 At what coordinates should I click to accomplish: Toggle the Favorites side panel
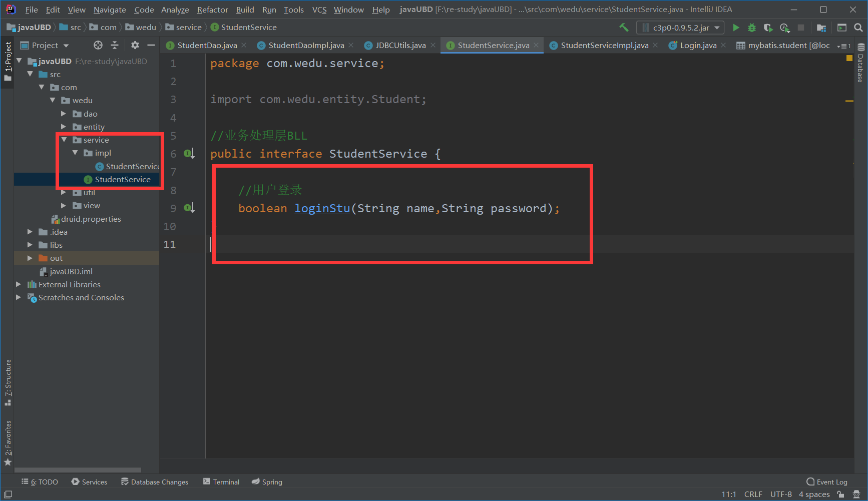(8, 443)
